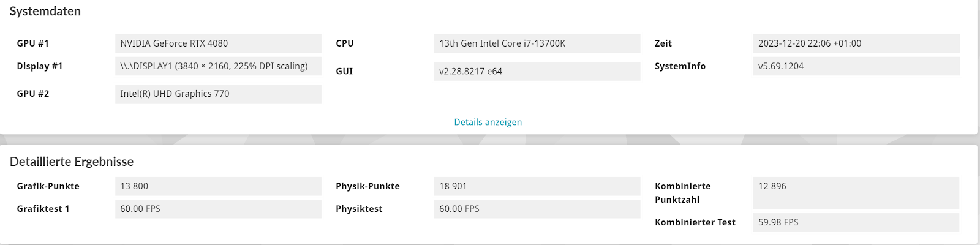Click the Detaillierte Ergebnisse heading

[x=72, y=162]
